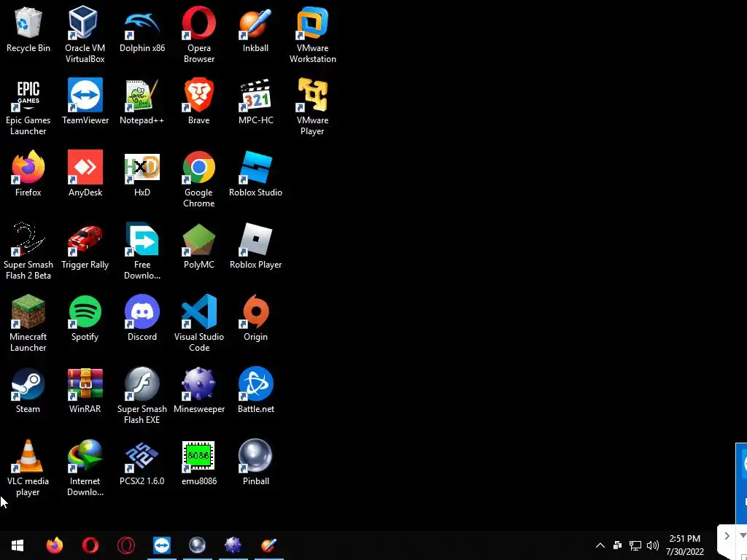This screenshot has height=560, width=747.
Task: Open the volume control tray icon
Action: point(653,545)
